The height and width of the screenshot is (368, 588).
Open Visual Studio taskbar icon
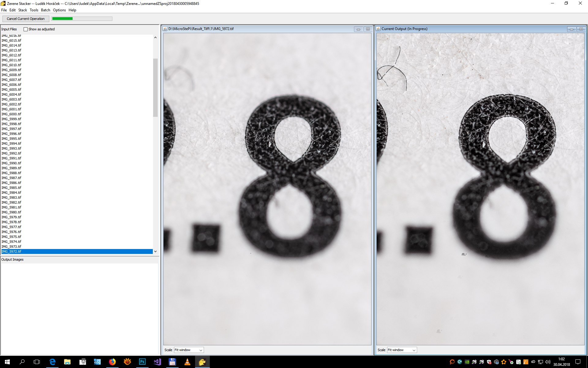pos(157,362)
